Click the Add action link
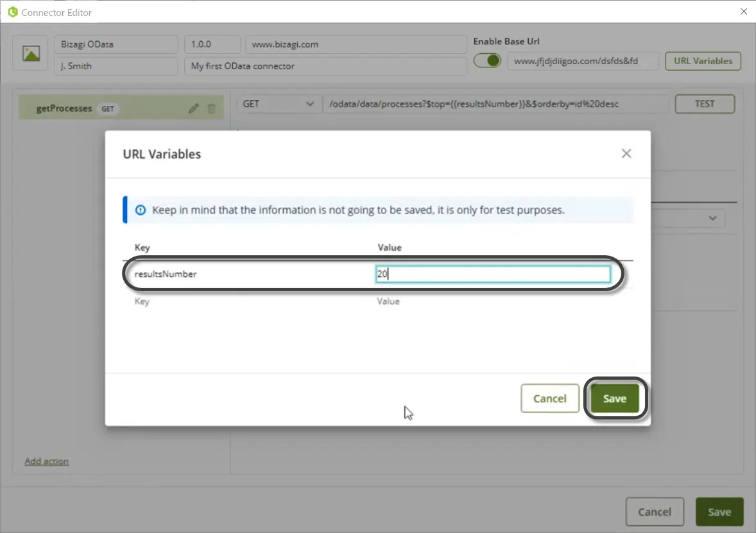Screen dimensions: 756x533 tap(47, 461)
